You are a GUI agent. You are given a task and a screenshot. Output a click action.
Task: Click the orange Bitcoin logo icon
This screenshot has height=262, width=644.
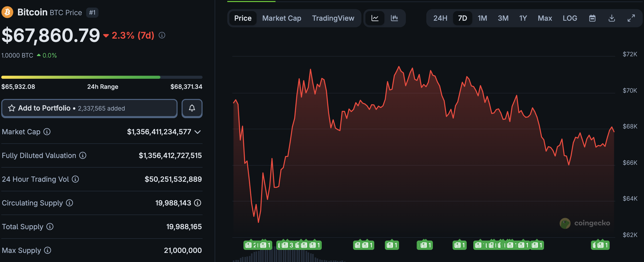(x=7, y=12)
